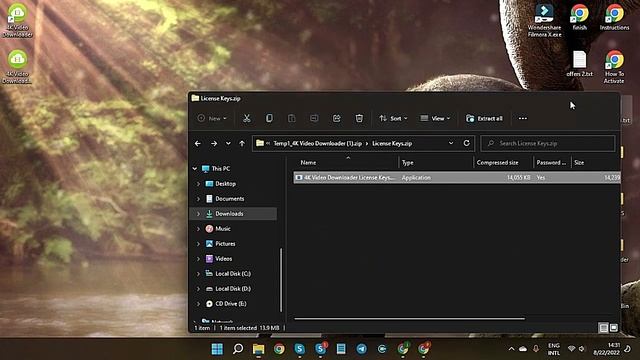
Task: Sort by Name column header
Action: coord(308,162)
